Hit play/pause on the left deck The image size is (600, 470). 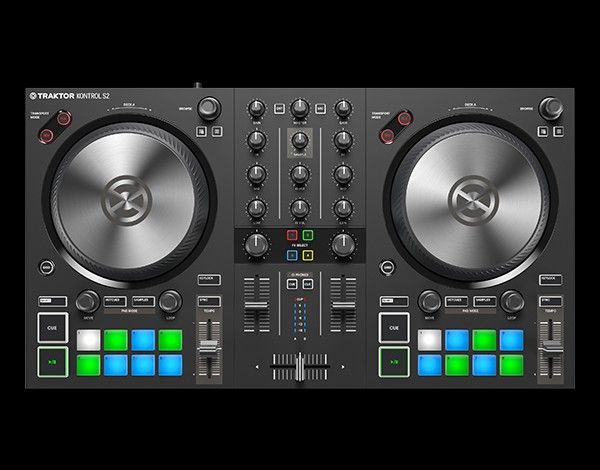[x=53, y=362]
